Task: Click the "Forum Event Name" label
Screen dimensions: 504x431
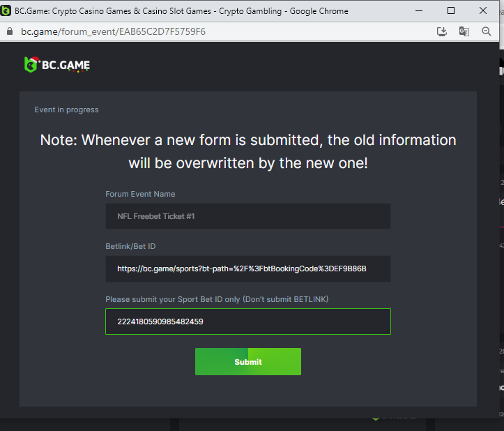Action: click(140, 194)
